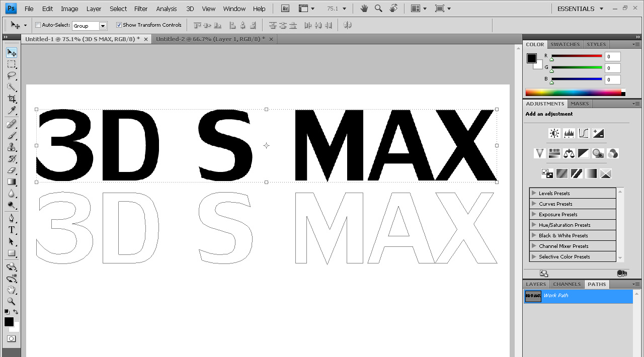Select the Zoom tool in the toolbox
The width and height of the screenshot is (644, 357).
(x=11, y=302)
